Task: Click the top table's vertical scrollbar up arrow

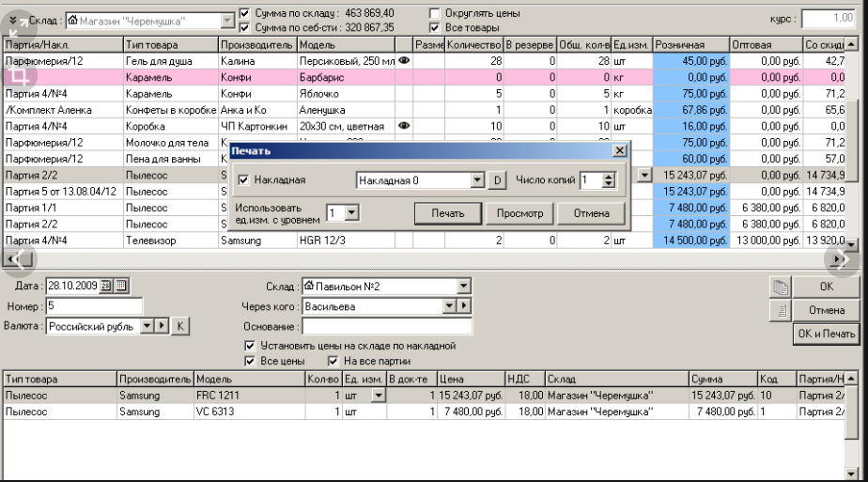Action: point(851,44)
